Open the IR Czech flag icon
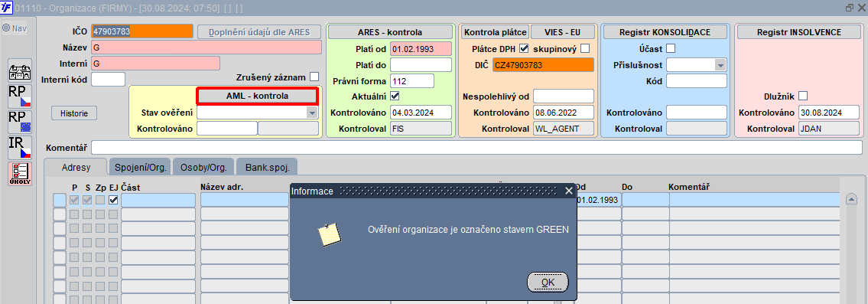868x304 pixels. 20,148
